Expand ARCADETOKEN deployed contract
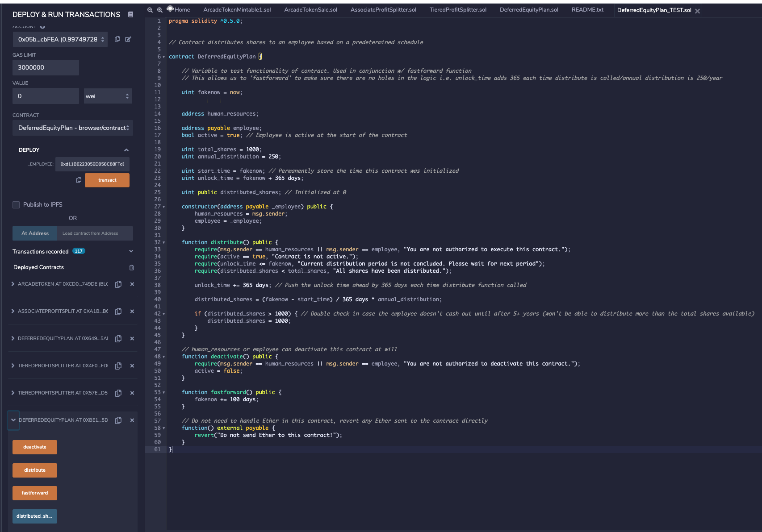The height and width of the screenshot is (532, 762). [13, 284]
